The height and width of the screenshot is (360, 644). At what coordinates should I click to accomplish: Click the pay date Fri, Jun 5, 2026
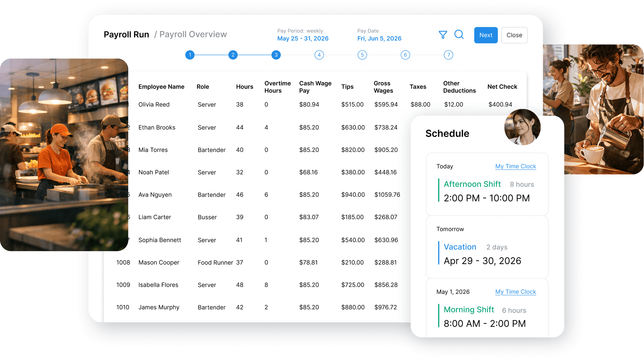coord(379,38)
